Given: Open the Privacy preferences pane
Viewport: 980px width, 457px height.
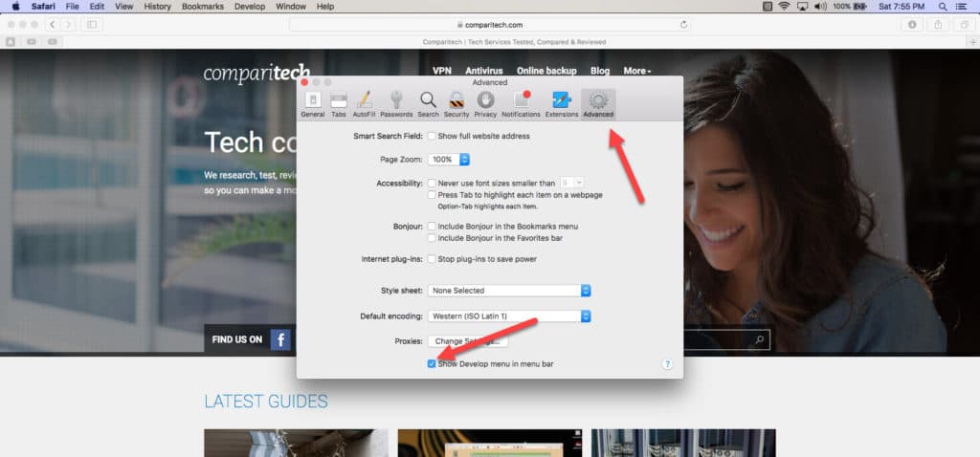Looking at the screenshot, I should 485,104.
